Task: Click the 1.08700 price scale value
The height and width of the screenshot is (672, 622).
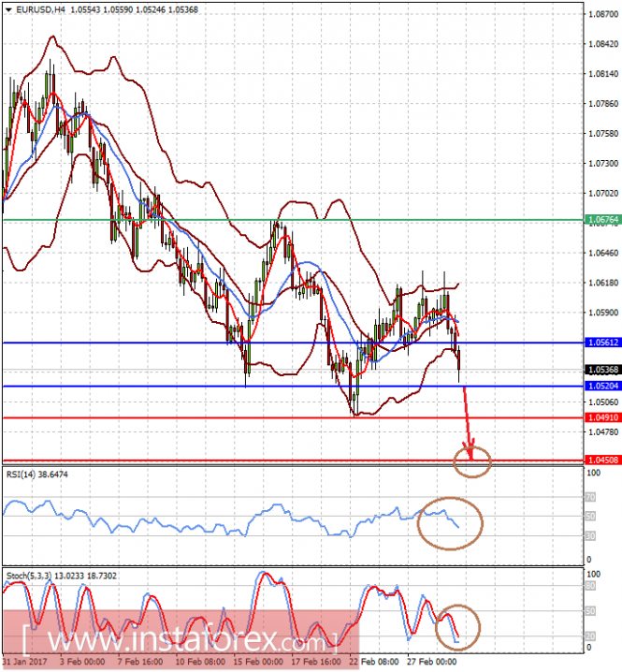Action: coord(603,14)
